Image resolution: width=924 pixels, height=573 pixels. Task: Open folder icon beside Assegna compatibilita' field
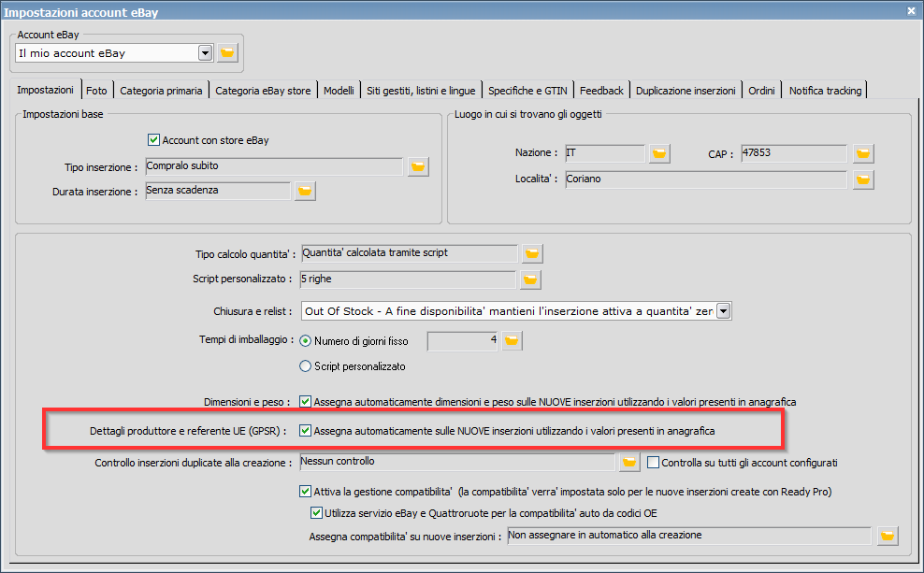[x=888, y=536]
